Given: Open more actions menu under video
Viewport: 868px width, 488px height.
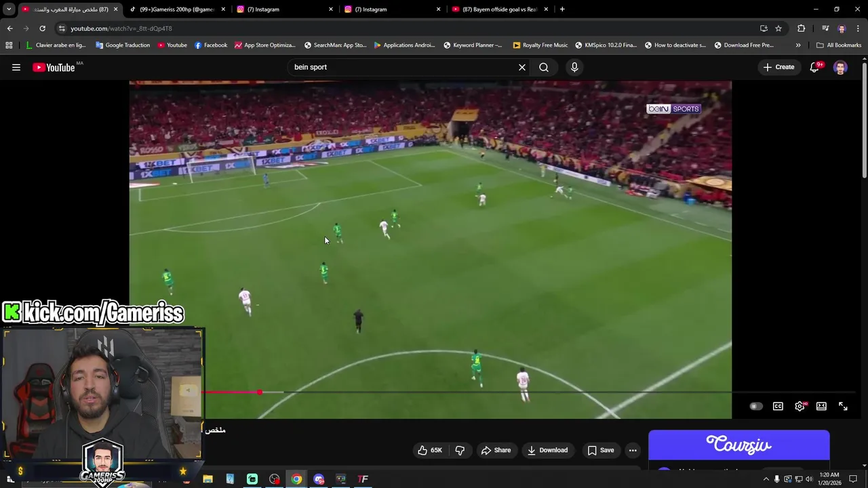Looking at the screenshot, I should pyautogui.click(x=633, y=450).
